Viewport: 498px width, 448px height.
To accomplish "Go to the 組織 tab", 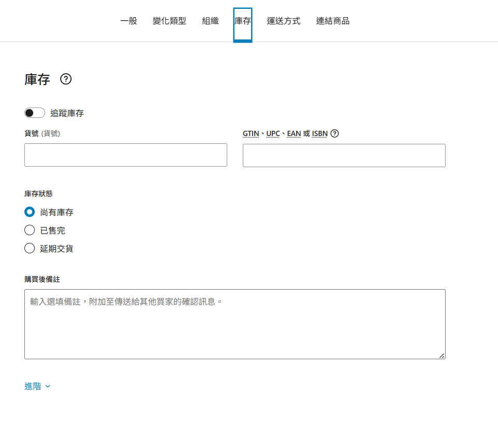I will [x=210, y=21].
